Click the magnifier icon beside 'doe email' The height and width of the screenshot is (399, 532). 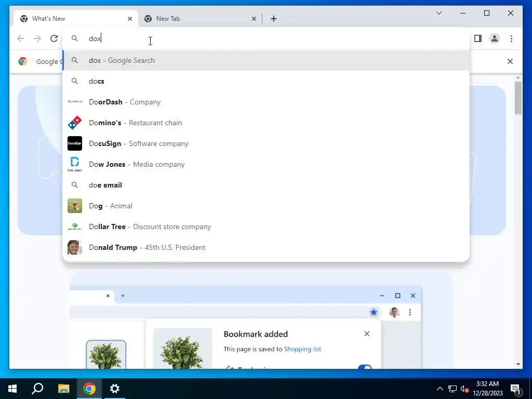coord(75,185)
